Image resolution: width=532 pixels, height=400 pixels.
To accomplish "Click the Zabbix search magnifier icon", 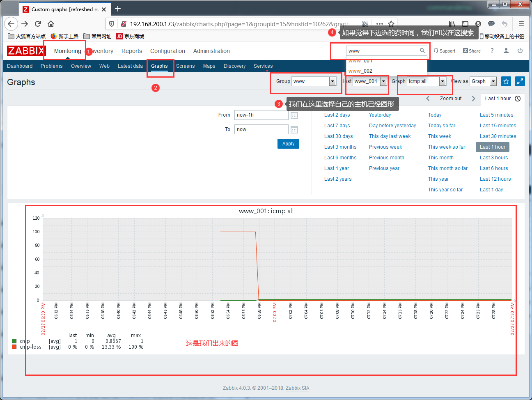I will [x=422, y=51].
